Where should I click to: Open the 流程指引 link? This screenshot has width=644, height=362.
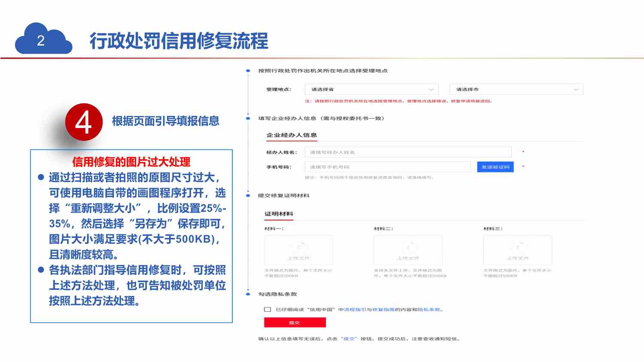tap(355, 309)
